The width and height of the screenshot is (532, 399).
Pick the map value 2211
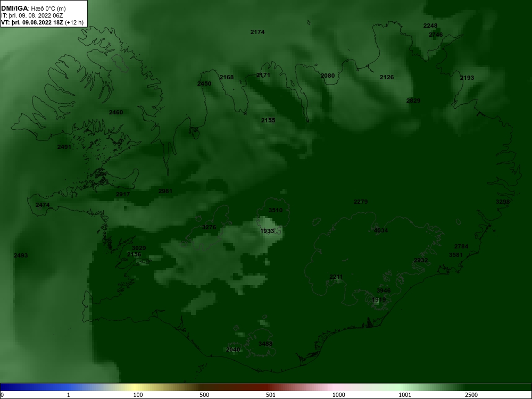[x=336, y=277]
